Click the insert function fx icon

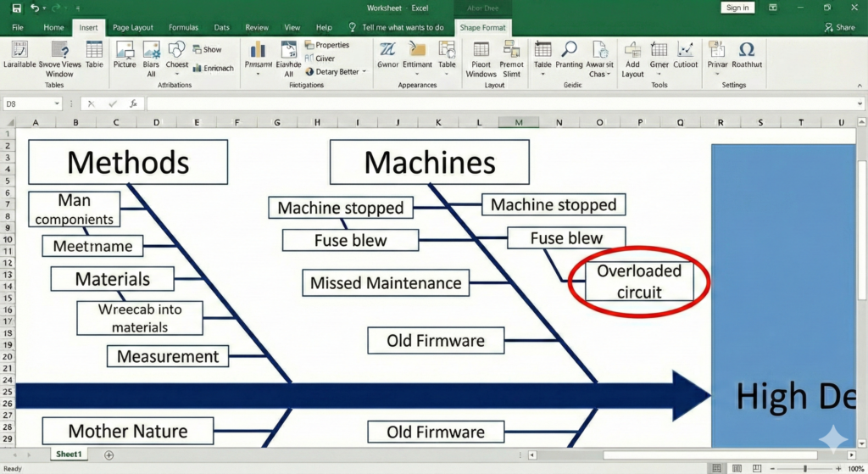[133, 103]
